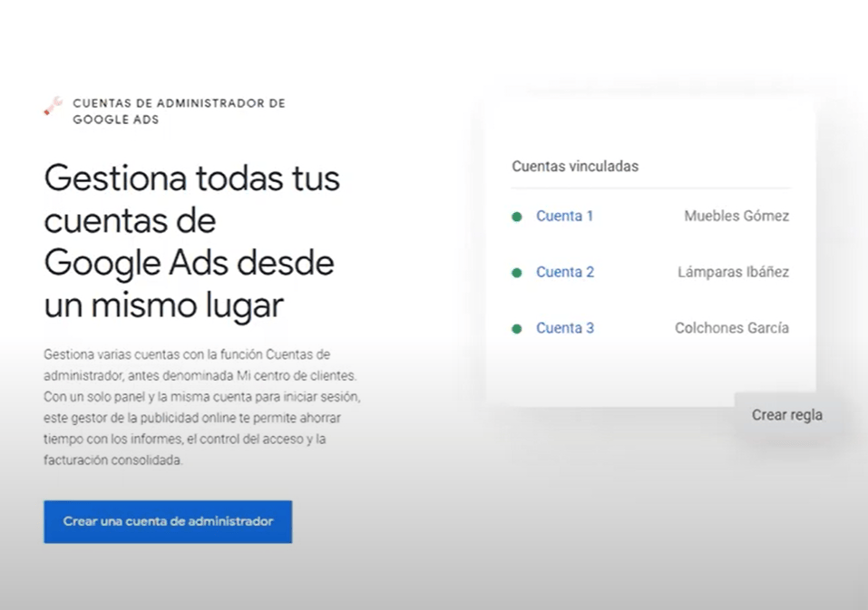868x610 pixels.
Task: Open the Cuenta 1 account link
Action: tap(564, 216)
